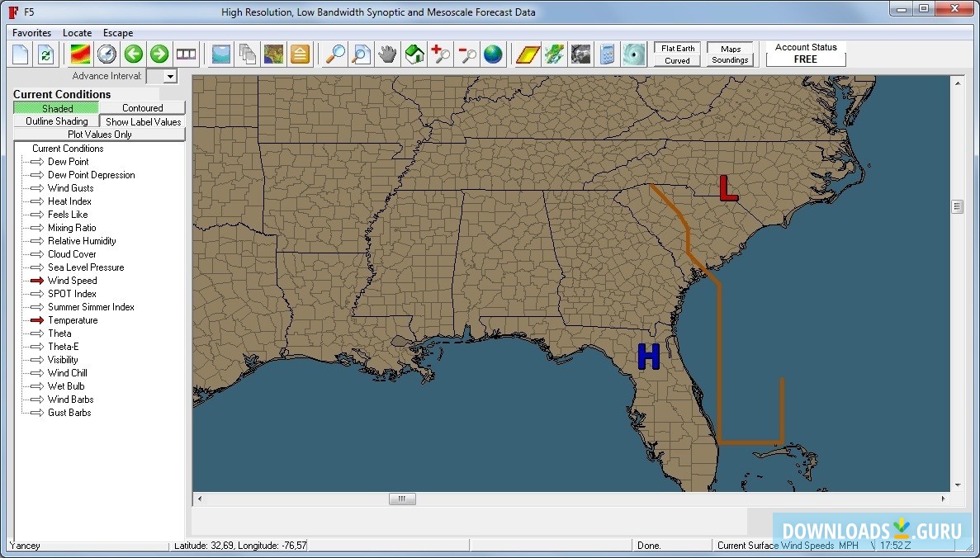Click the horizontal map scrollbar thumb
Screen dimensions: 980x558
(x=402, y=499)
